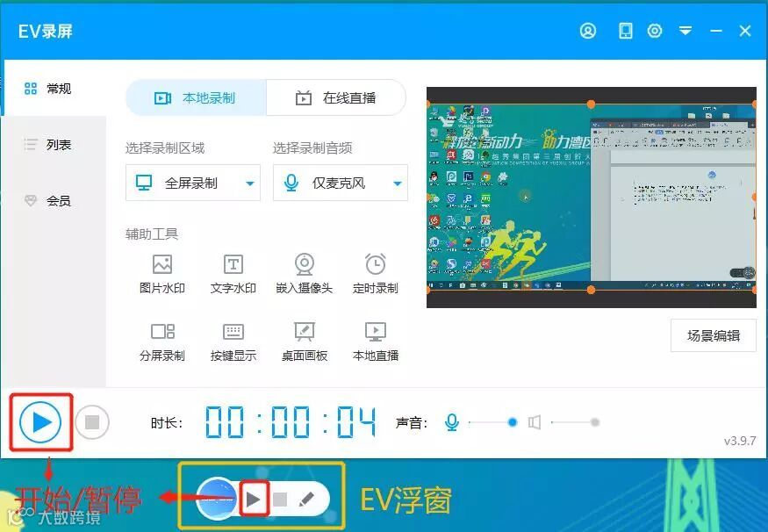Click the 选择录制区域 label
The image size is (768, 532).
point(165,148)
